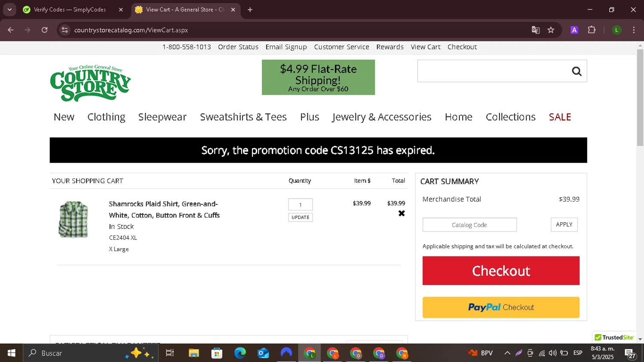This screenshot has width=644, height=362.
Task: Open the browser extensions puzzle icon
Action: [592, 30]
